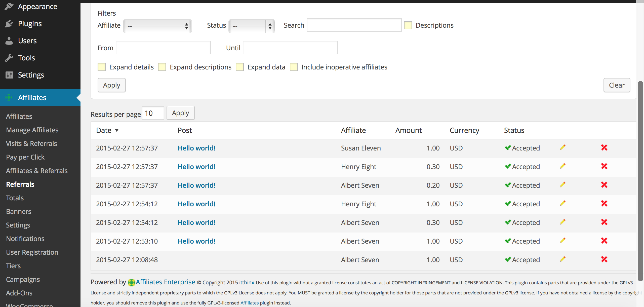Open GPLv3 Affiliates plugin link in footer
The height and width of the screenshot is (307, 644).
[x=250, y=303]
